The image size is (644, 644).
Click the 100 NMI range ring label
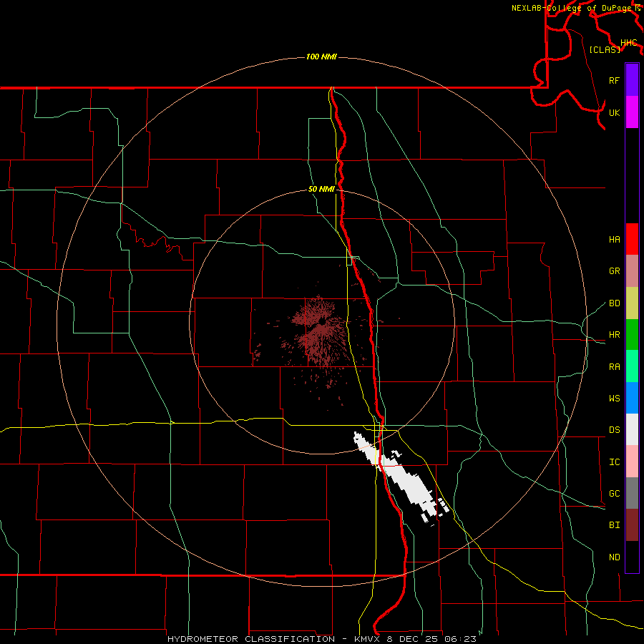coord(321,57)
